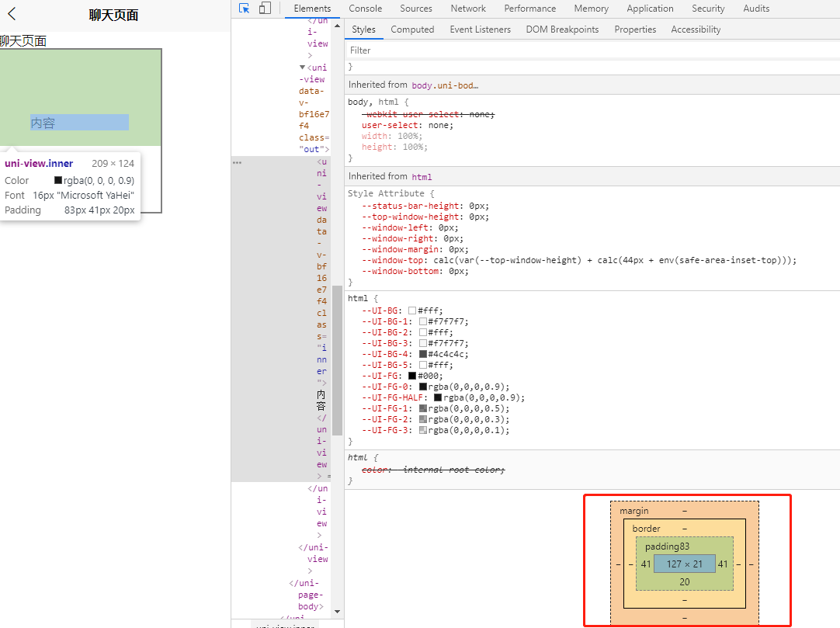840x628 pixels.
Task: Open the --UI-FG-1 color swatch
Action: pos(422,409)
